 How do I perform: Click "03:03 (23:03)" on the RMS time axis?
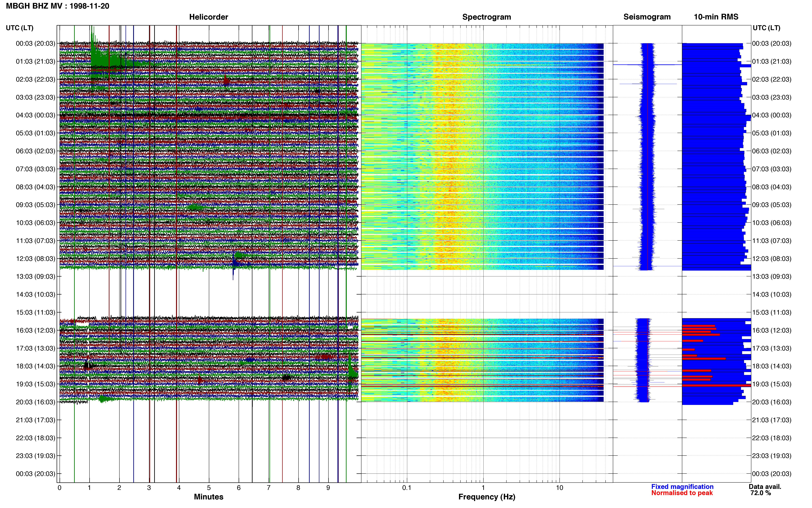click(772, 97)
